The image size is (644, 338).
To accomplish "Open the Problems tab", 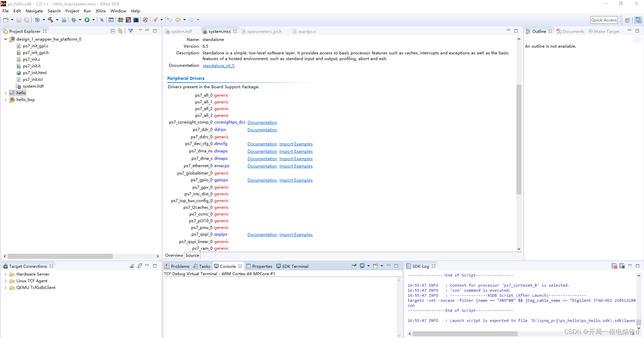I will [177, 266].
